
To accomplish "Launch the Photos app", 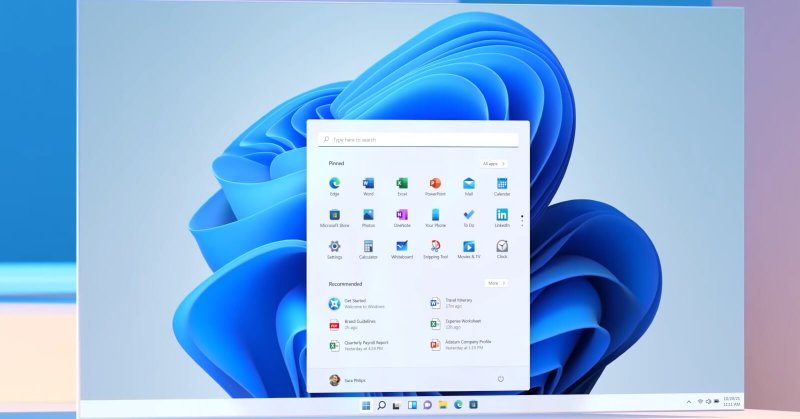I will click(x=368, y=218).
